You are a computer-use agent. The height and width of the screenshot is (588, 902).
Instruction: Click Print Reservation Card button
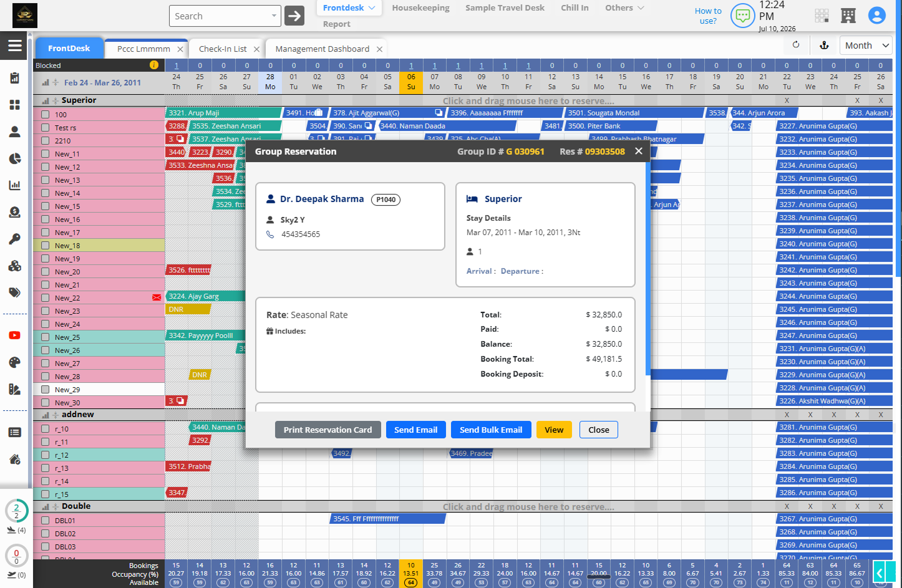point(327,430)
